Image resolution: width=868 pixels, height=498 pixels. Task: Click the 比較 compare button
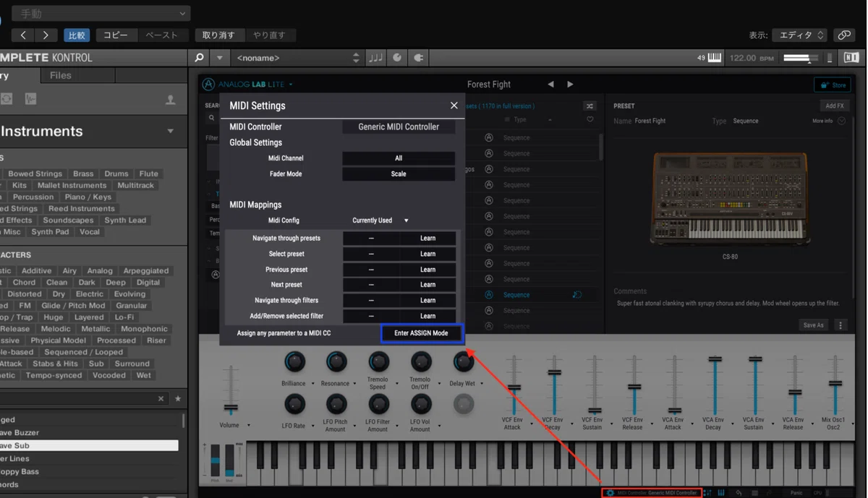click(x=77, y=35)
